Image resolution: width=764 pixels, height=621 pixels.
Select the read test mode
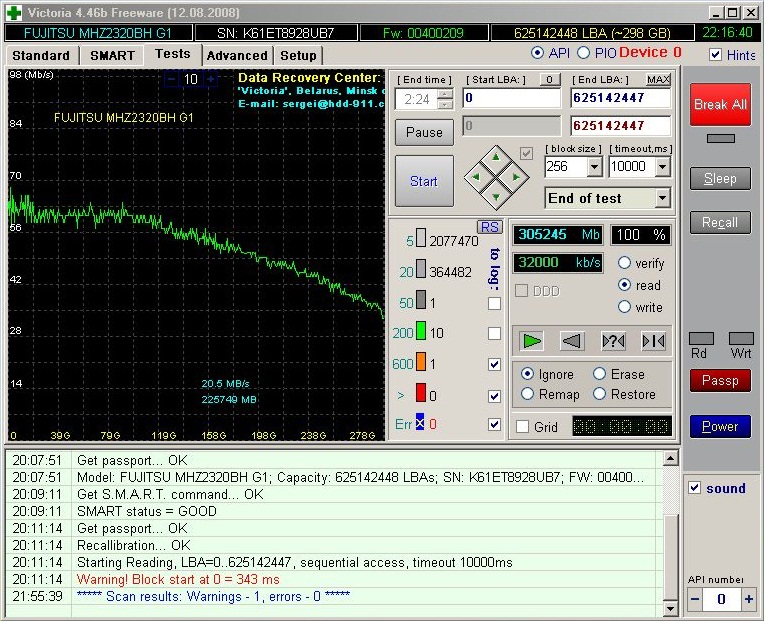coord(624,285)
